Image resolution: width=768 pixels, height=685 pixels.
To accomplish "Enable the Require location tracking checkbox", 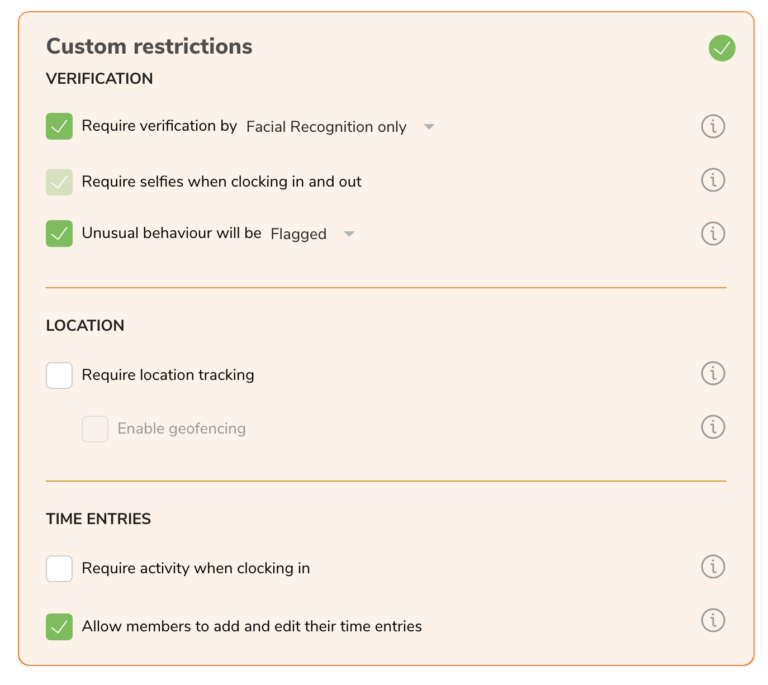I will pos(59,376).
